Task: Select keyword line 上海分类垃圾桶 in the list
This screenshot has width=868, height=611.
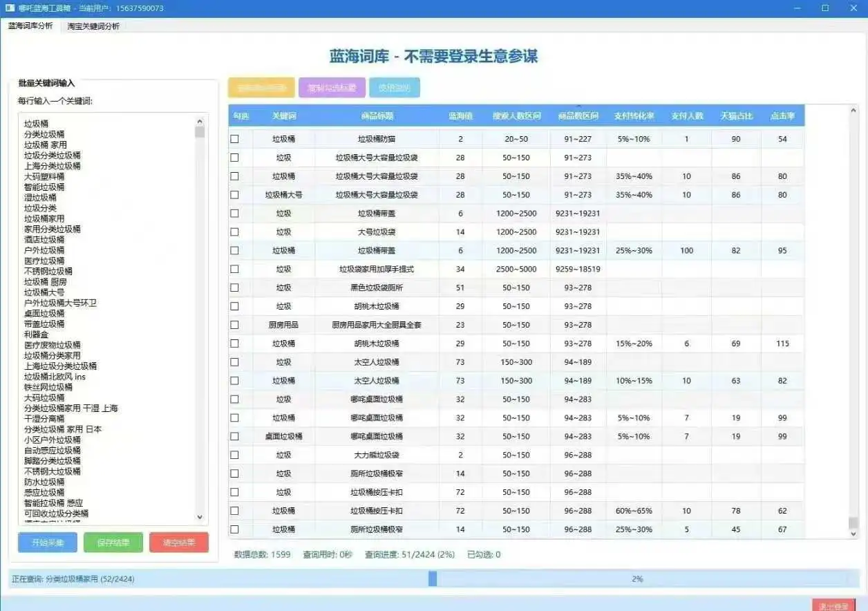Action: 52,166
